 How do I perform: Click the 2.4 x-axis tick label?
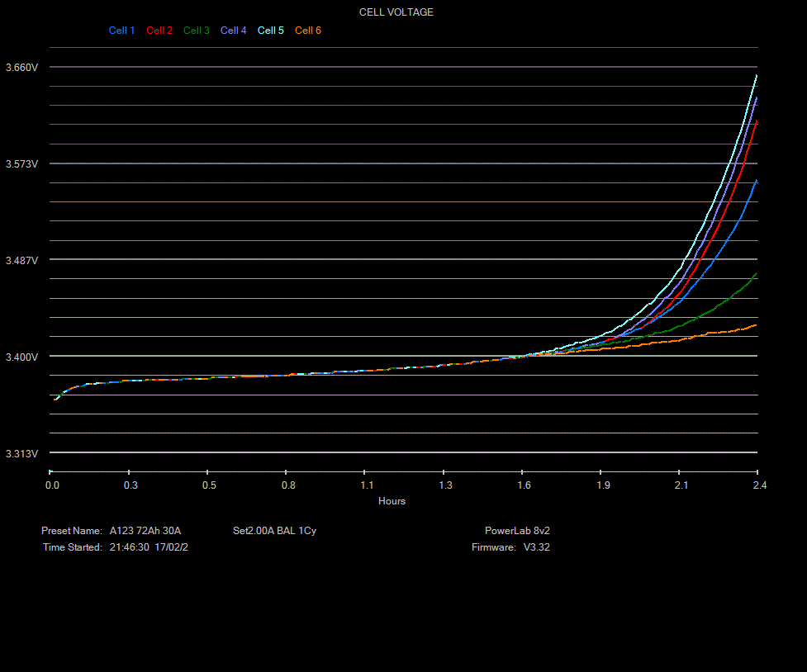point(759,485)
